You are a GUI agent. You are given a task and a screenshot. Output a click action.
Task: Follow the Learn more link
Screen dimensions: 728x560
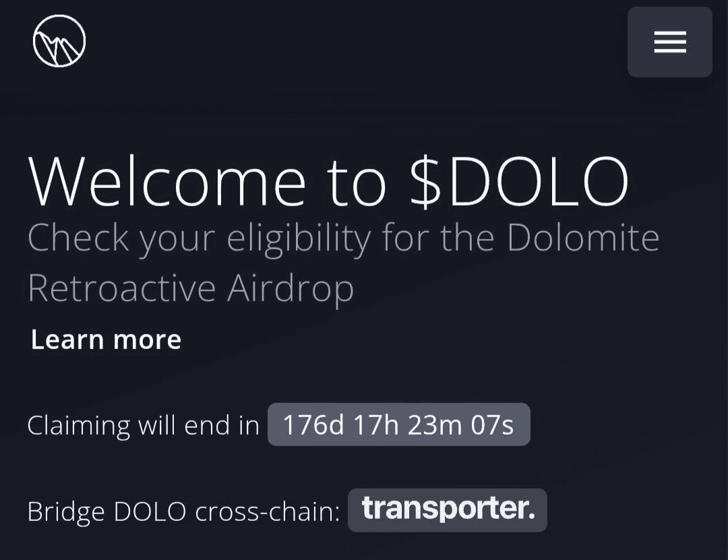106,340
